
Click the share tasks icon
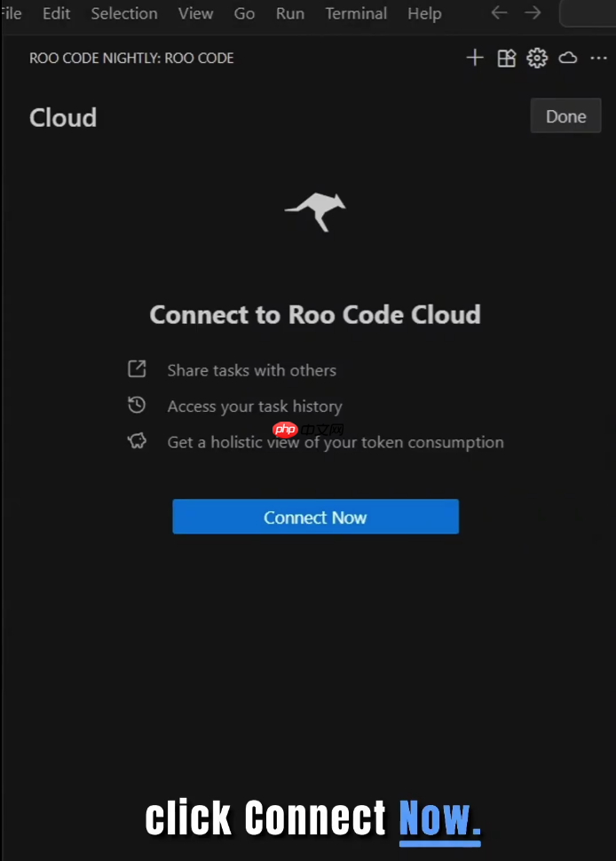point(137,368)
